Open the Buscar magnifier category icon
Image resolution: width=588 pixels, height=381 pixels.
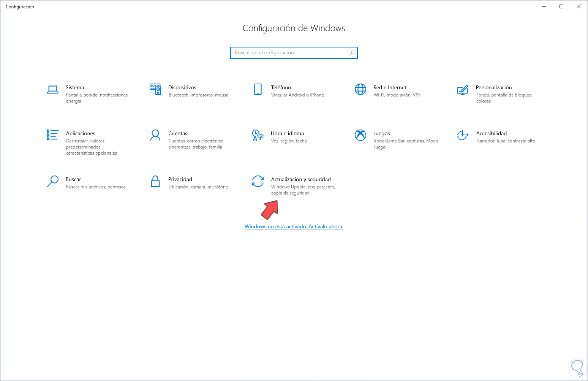(53, 181)
